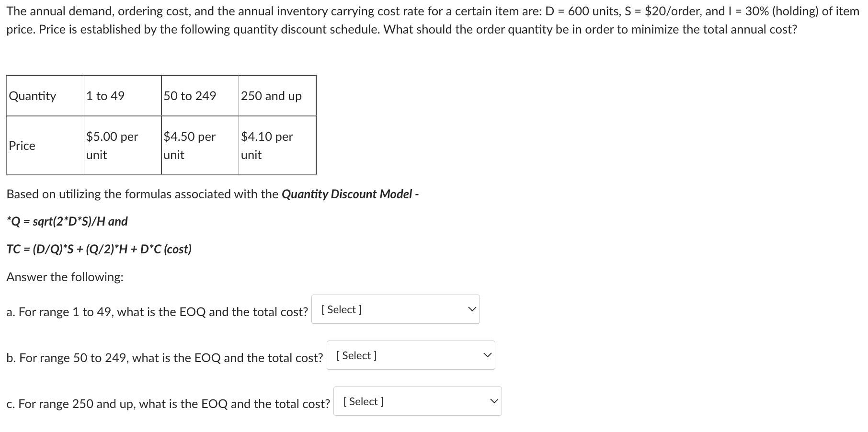Viewport: 868px width, 432px height.
Task: Click the bold 'Quantity Discount Model' text
Action: pos(347,194)
